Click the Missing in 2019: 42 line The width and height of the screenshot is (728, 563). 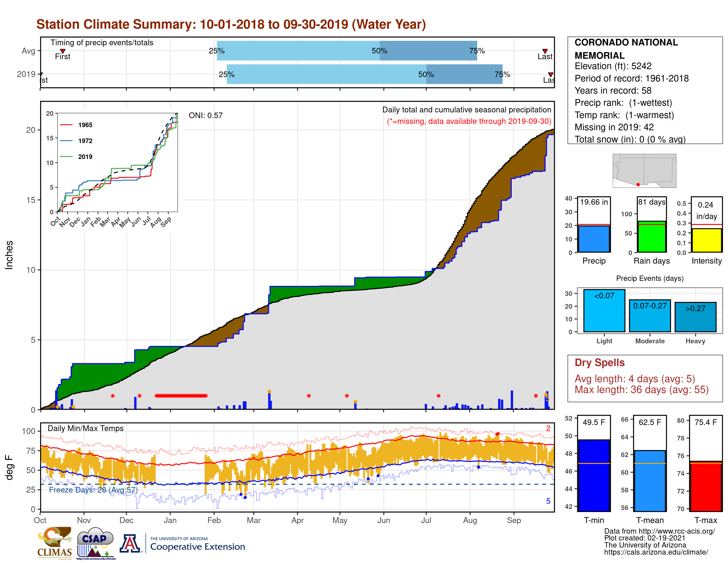pyautogui.click(x=614, y=127)
